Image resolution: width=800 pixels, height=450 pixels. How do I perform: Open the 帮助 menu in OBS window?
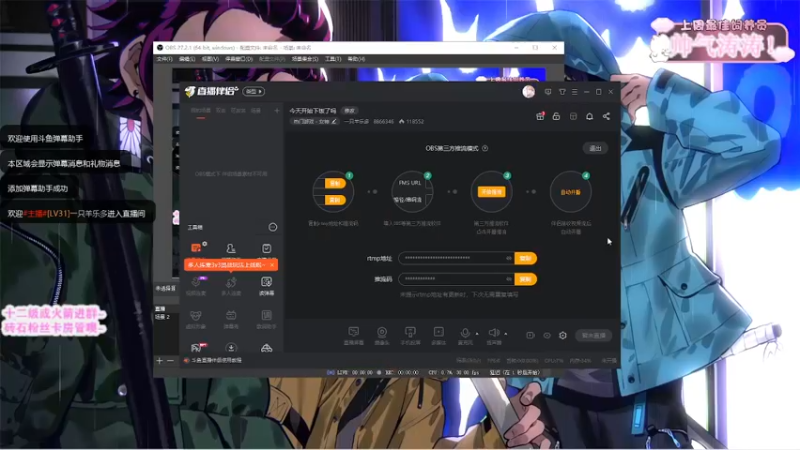coord(356,59)
